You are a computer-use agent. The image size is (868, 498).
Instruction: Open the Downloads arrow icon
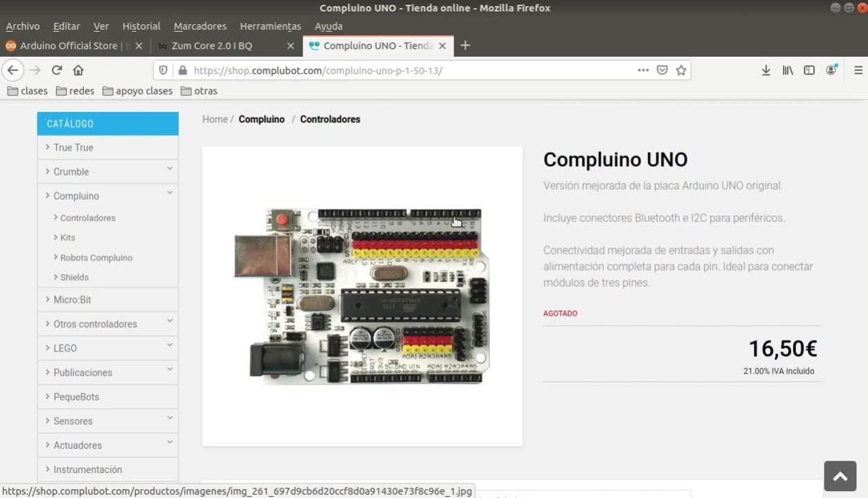click(x=766, y=70)
